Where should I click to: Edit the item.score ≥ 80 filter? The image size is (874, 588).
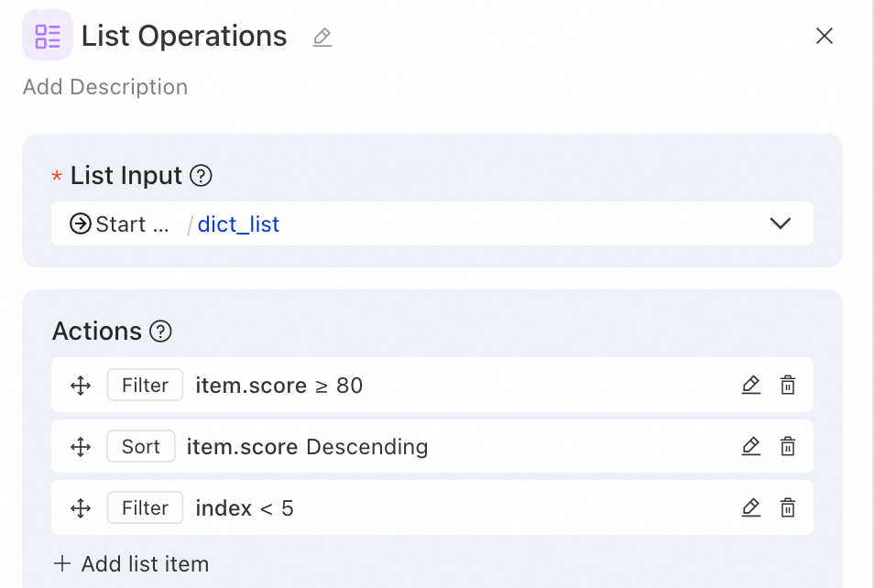click(x=751, y=386)
